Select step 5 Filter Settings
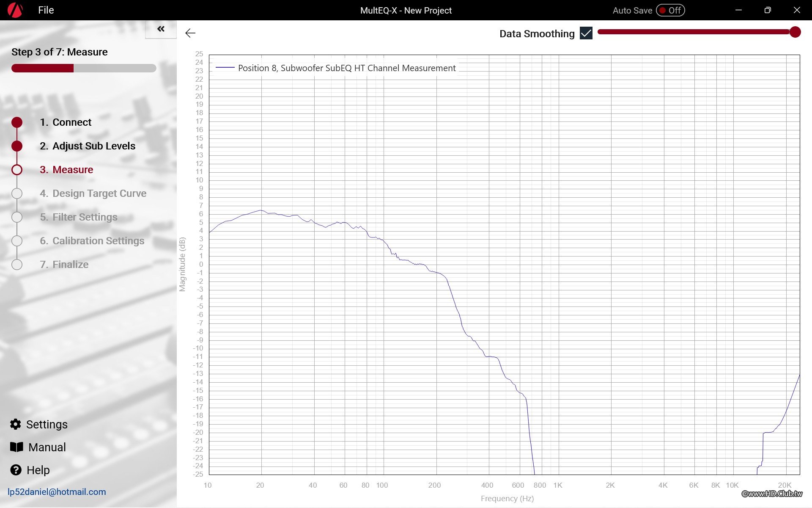 (x=79, y=217)
